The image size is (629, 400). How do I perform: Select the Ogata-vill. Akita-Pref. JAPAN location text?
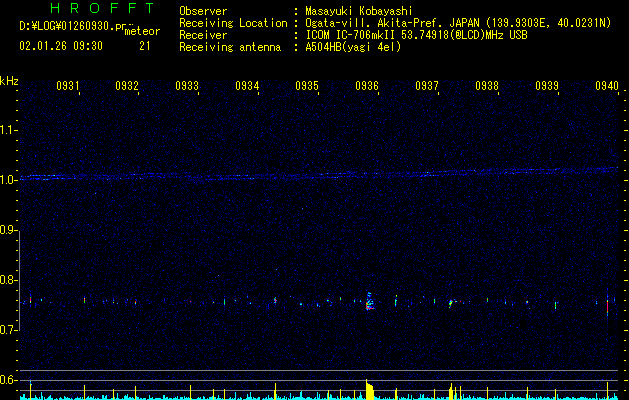[458, 23]
